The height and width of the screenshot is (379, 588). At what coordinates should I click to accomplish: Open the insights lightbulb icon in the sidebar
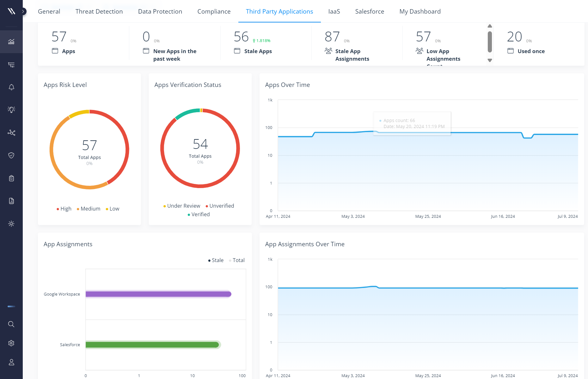click(11, 110)
